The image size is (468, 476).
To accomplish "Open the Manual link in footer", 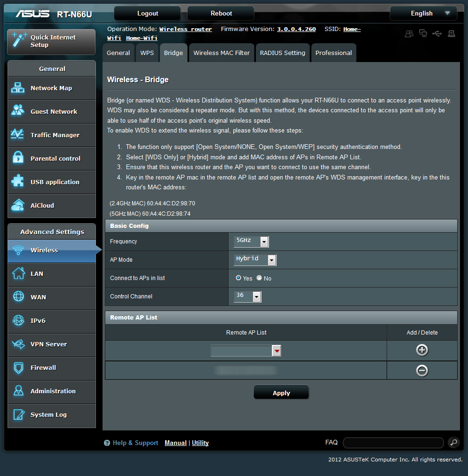I will (x=175, y=443).
